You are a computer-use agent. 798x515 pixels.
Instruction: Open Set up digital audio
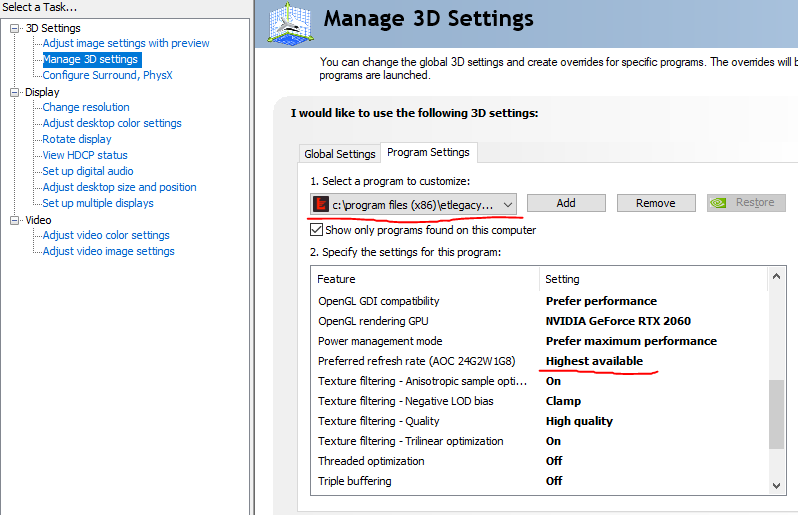(x=88, y=171)
